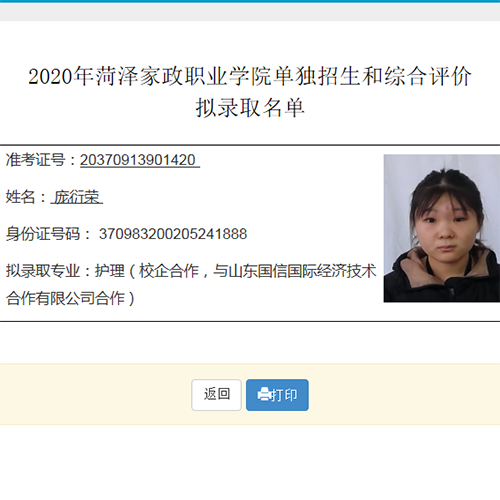Viewport: 500px width, 500px height.
Task: Click the printer icon in 打印 button
Action: (x=264, y=395)
